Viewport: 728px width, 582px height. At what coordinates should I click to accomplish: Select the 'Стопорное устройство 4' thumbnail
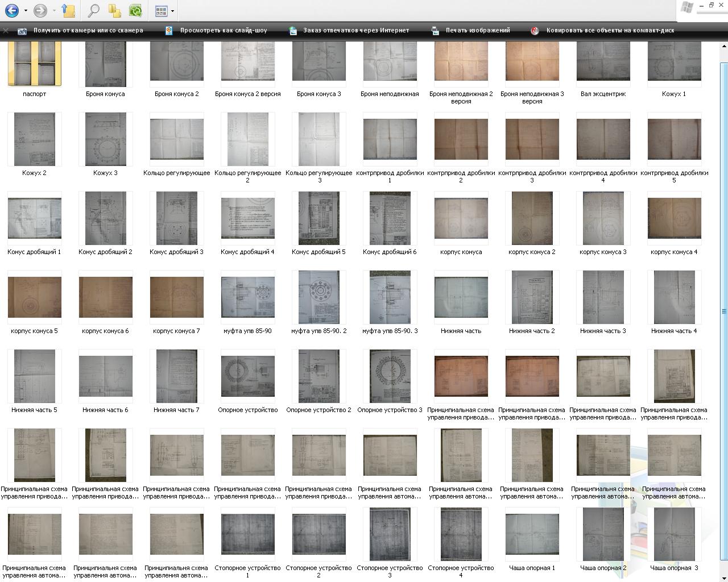tap(461, 534)
